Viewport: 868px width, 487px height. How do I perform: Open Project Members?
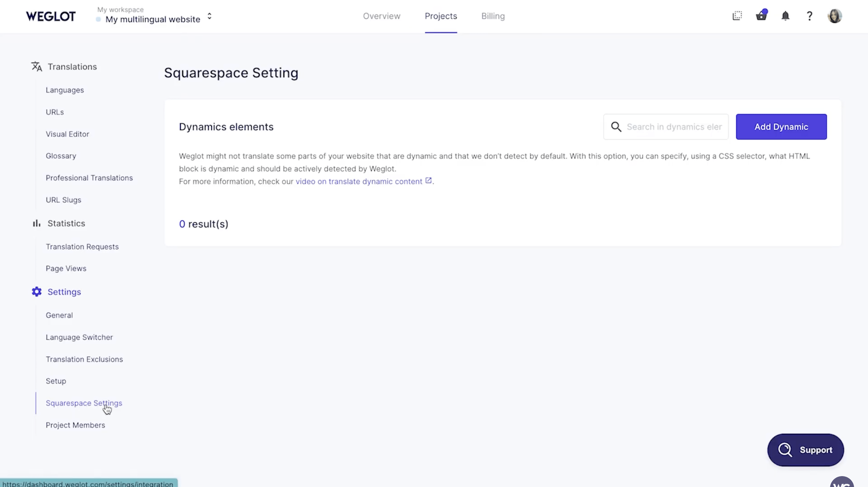click(75, 425)
